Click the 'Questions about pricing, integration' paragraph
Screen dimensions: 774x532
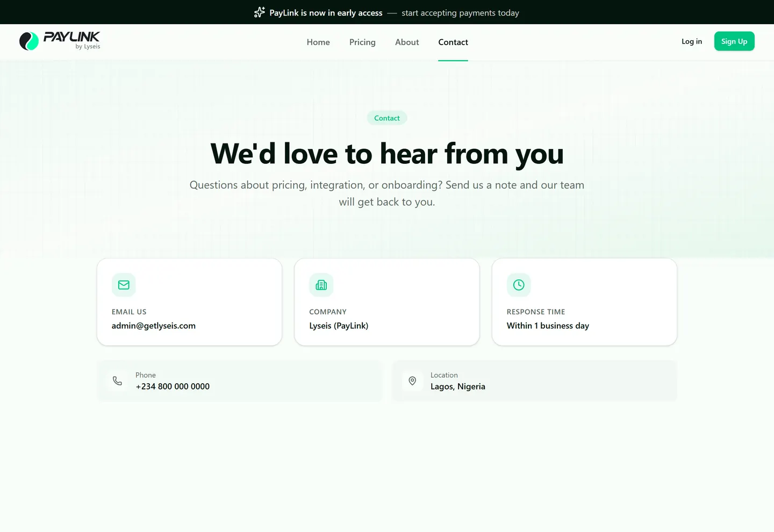click(x=387, y=193)
